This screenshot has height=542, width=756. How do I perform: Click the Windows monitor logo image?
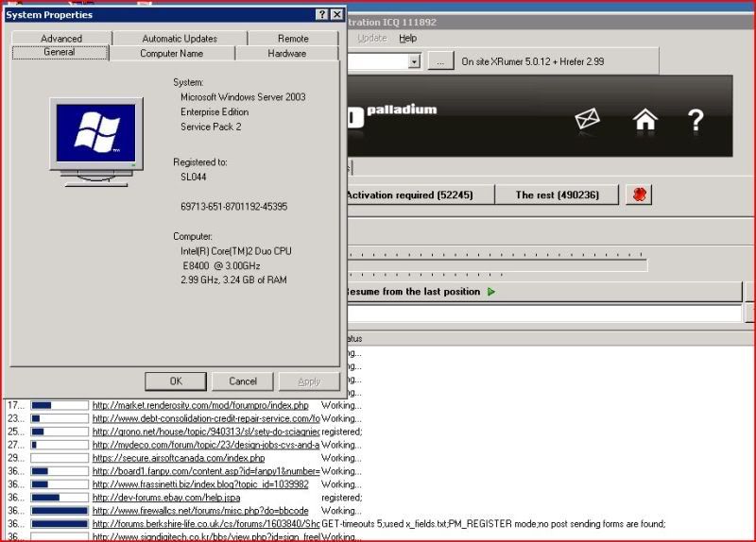click(96, 142)
